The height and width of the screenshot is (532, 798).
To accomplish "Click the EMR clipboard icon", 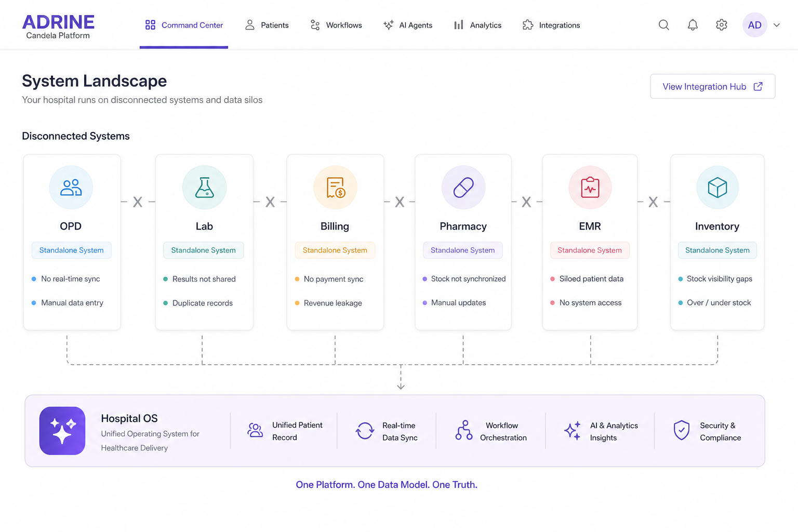I will [x=590, y=188].
